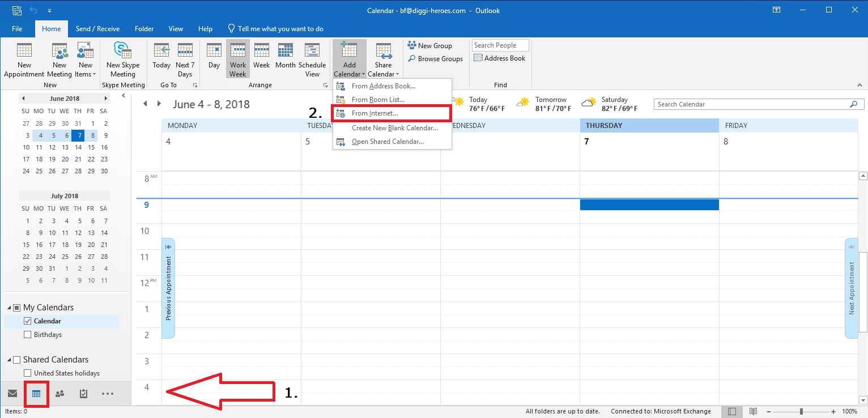Create a New Meeting
Image resolution: width=868 pixels, height=418 pixels.
coord(59,60)
